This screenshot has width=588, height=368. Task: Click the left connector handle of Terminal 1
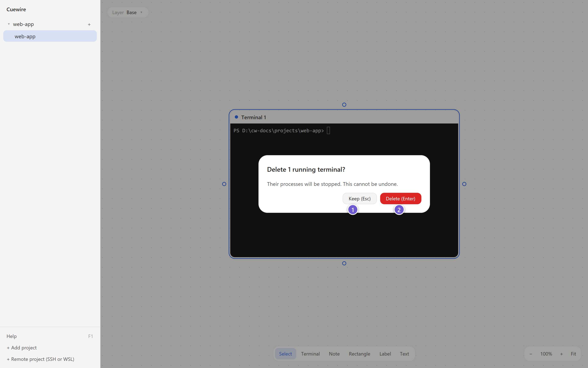tap(224, 184)
